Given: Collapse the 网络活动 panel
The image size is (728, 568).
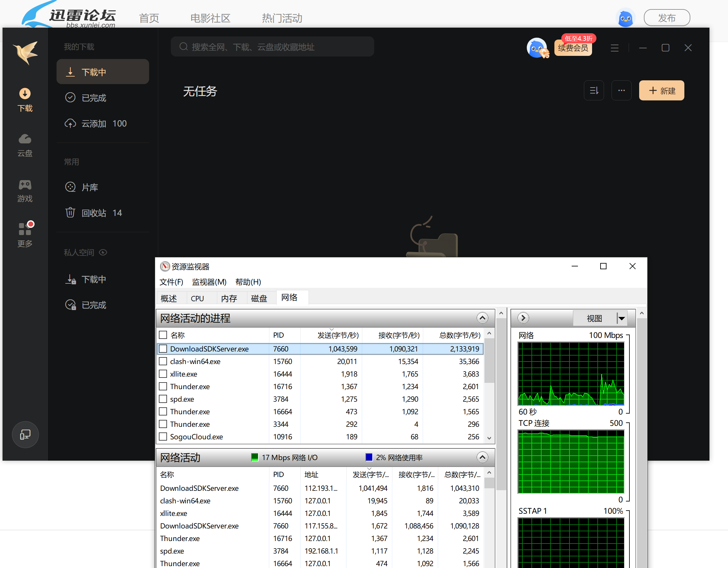Looking at the screenshot, I should pyautogui.click(x=482, y=457).
